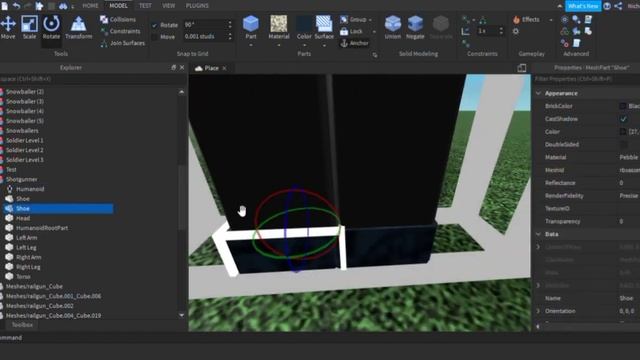Click the binoculars find icon
The image size is (640, 360).
click(63, 6)
